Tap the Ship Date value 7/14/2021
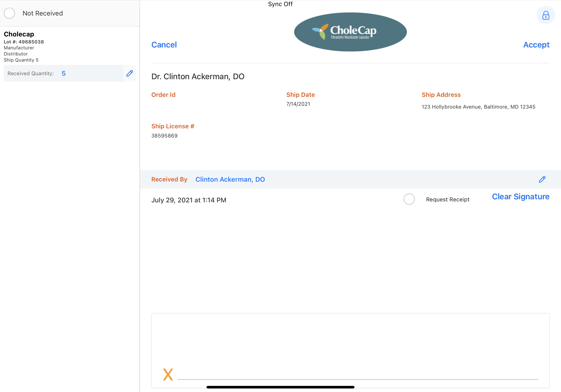This screenshot has width=561, height=392. [298, 104]
